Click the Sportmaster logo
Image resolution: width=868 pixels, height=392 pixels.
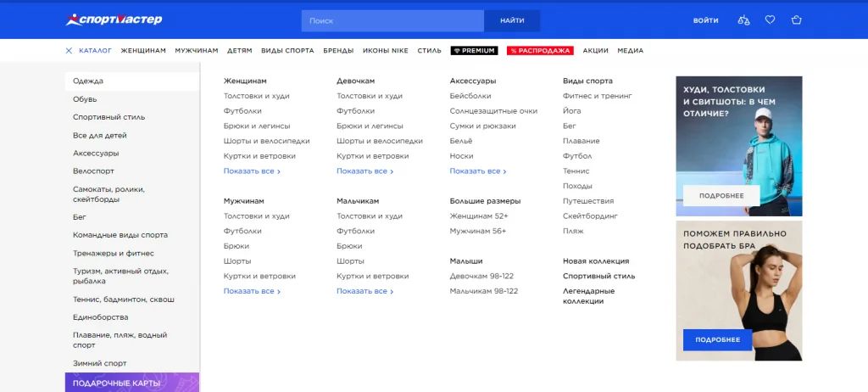(x=114, y=20)
